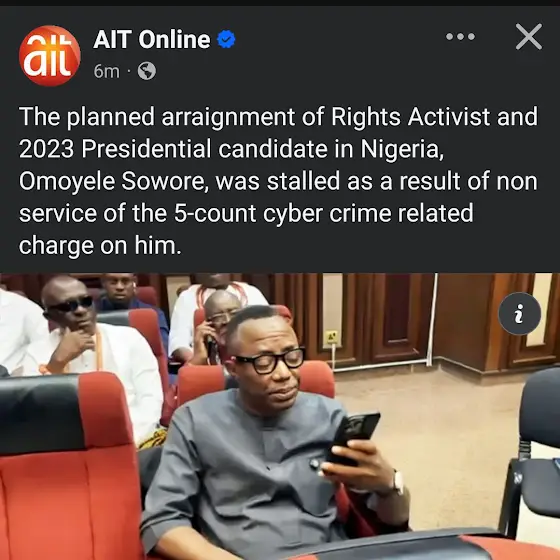
Task: Click the blue verified badge
Action: 226,39
